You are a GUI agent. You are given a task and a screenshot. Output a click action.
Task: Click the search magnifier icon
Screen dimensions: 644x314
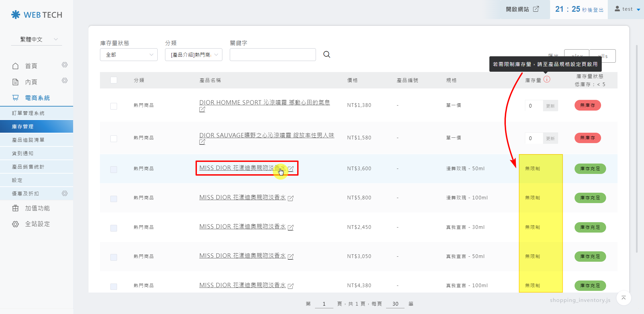pos(327,55)
